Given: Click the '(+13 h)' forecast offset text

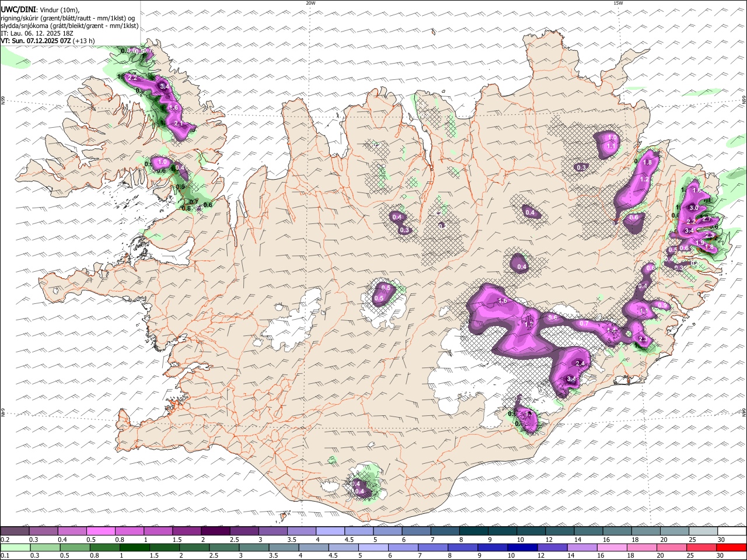Looking at the screenshot, I should point(84,41).
